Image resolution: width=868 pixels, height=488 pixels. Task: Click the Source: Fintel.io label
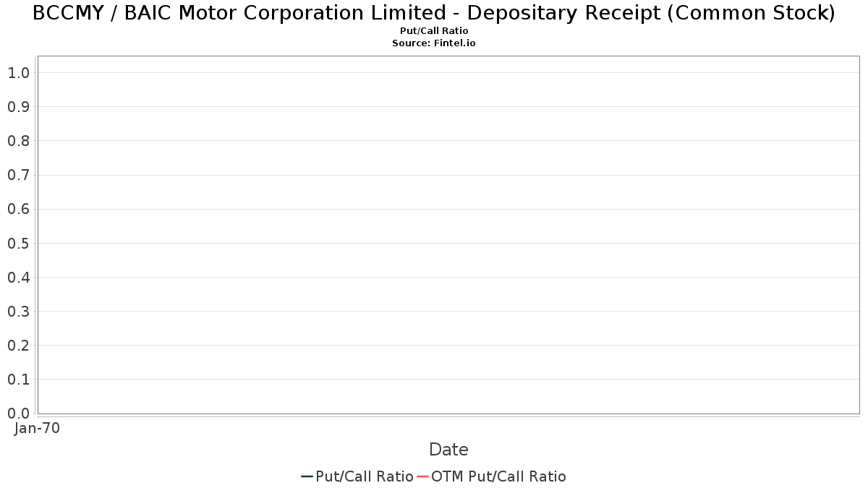(x=434, y=43)
